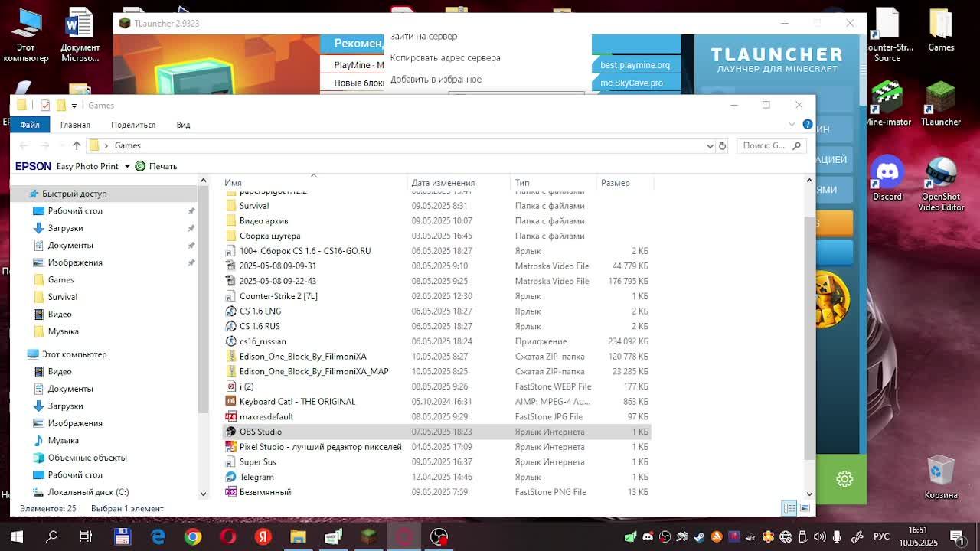980x551 pixels.
Task: Switch to details view layout icon
Action: [789, 508]
